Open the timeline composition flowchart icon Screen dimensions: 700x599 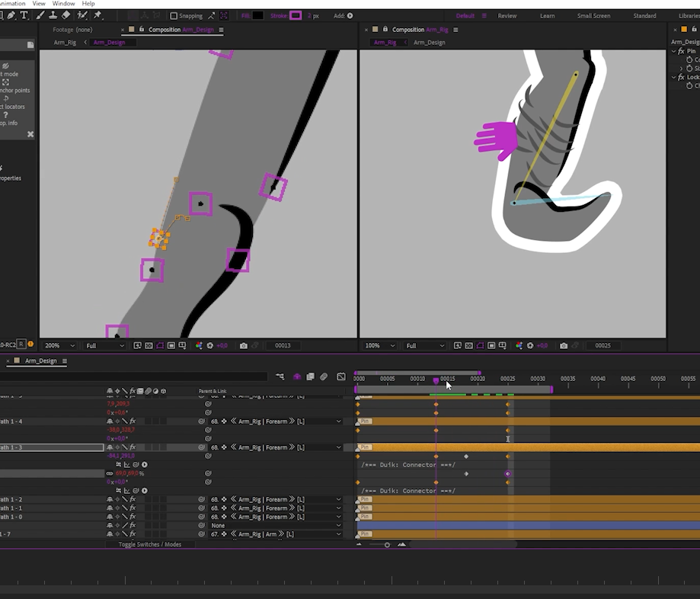pyautogui.click(x=280, y=376)
